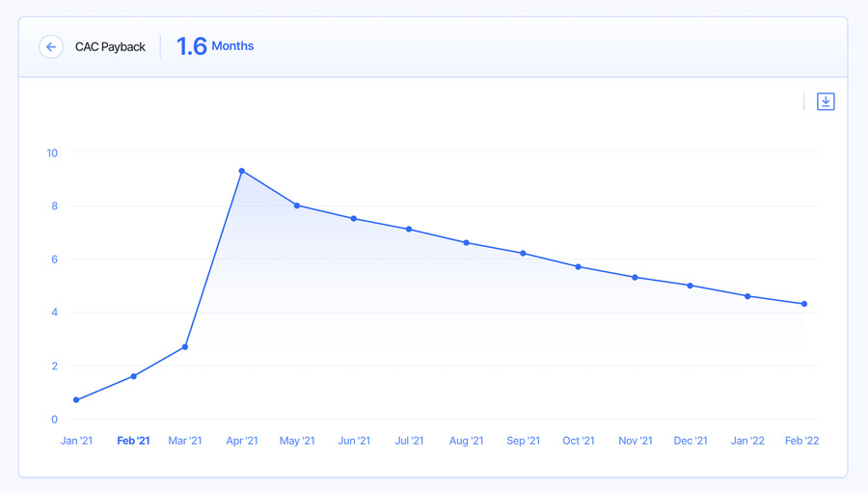Select the May '21 data point
The height and width of the screenshot is (492, 868).
297,205
